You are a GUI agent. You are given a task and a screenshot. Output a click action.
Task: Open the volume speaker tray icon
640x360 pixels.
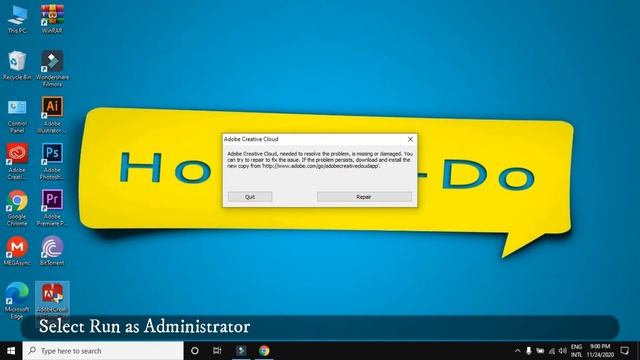(x=563, y=351)
